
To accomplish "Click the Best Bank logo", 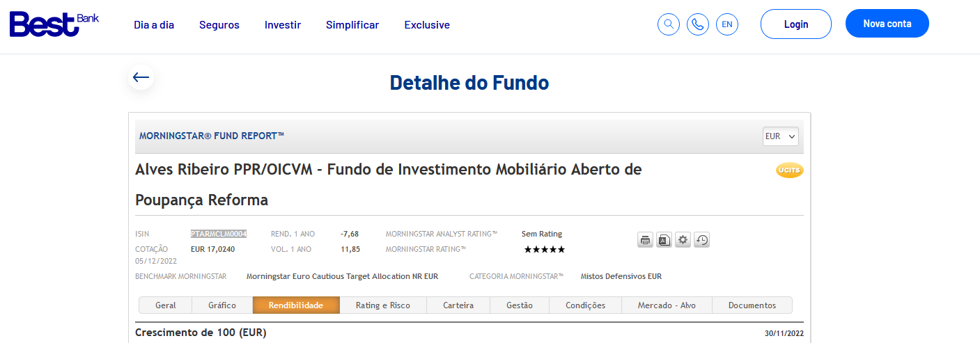I will [54, 24].
